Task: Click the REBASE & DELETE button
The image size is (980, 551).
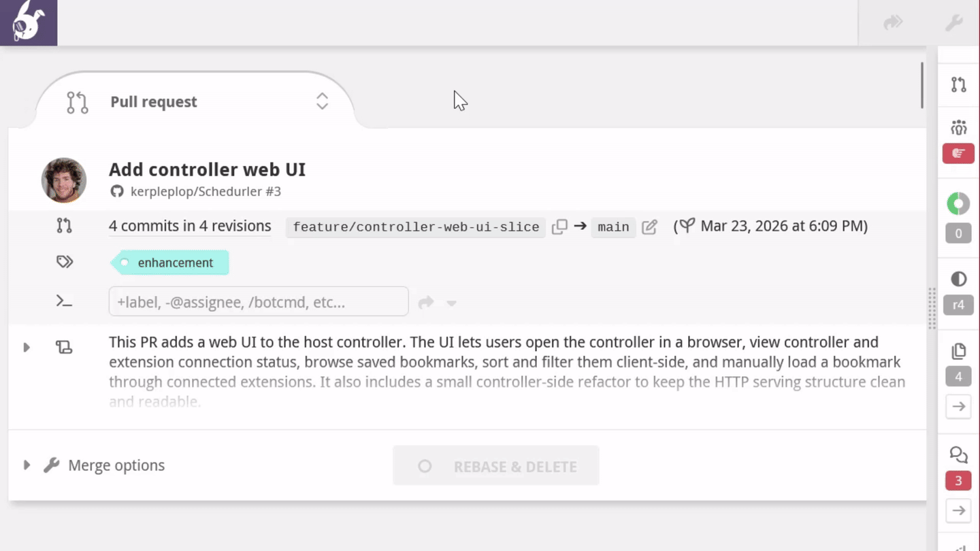Action: (x=495, y=465)
